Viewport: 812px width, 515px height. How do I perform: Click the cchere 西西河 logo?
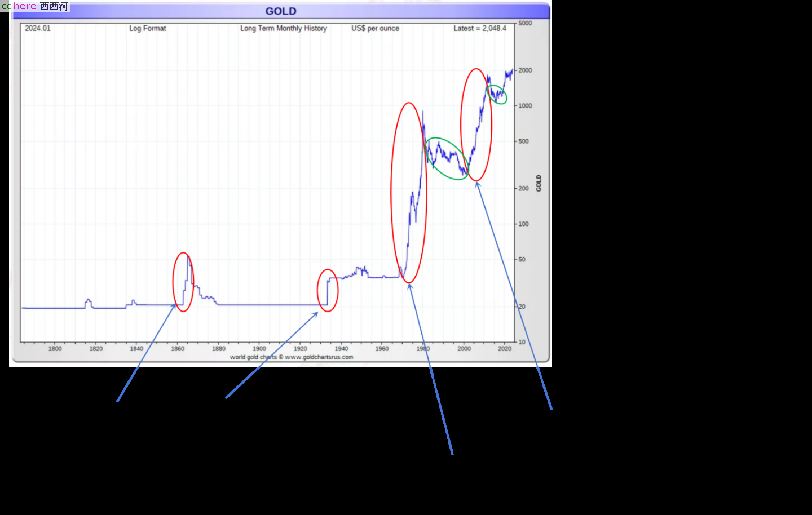(x=35, y=6)
